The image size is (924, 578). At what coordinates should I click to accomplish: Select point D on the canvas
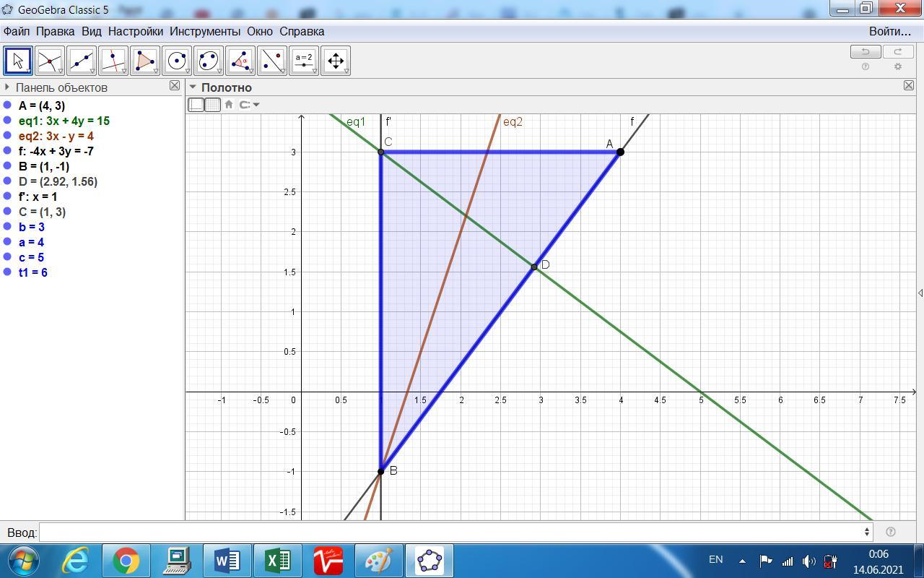pyautogui.click(x=534, y=267)
